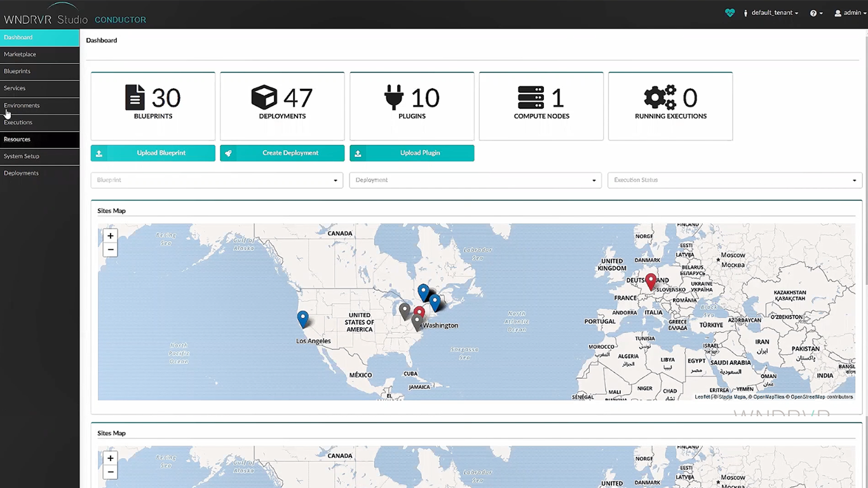Screen dimensions: 868x488
Task: Open the admin user menu
Action: 851,13
